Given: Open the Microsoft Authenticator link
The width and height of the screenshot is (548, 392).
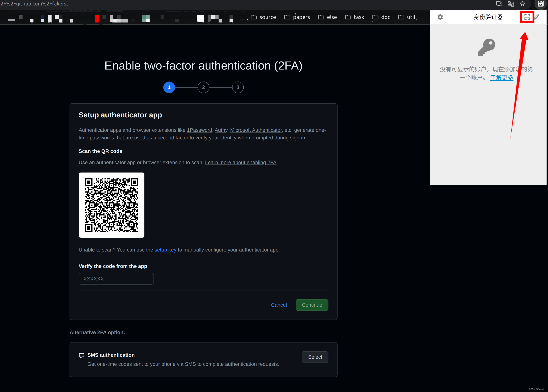Looking at the screenshot, I should click(x=256, y=130).
